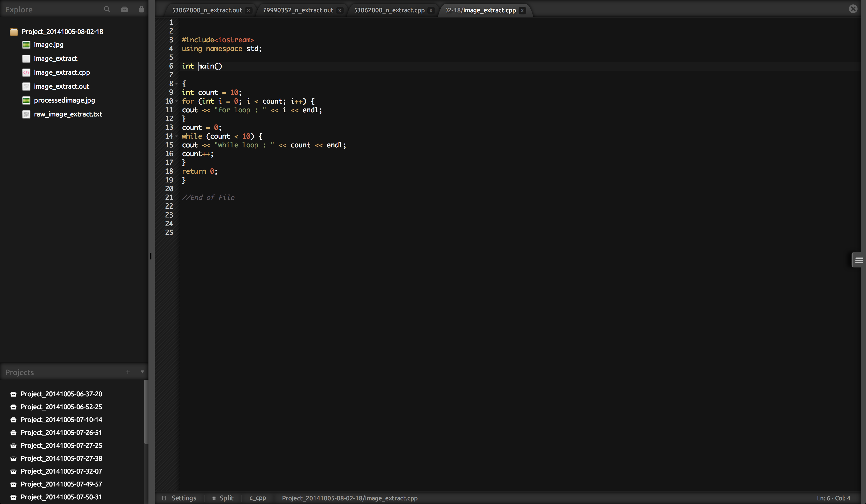
Task: Open Project_20141005-07-26-51 from Projects list
Action: click(x=61, y=433)
